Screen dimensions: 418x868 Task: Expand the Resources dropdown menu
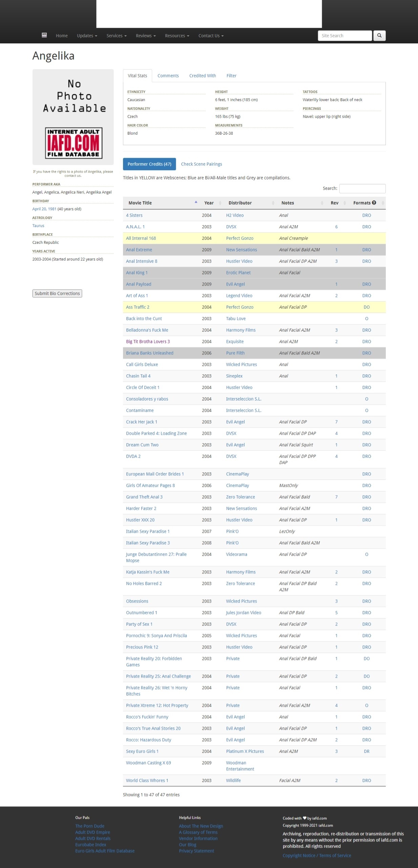point(177,36)
